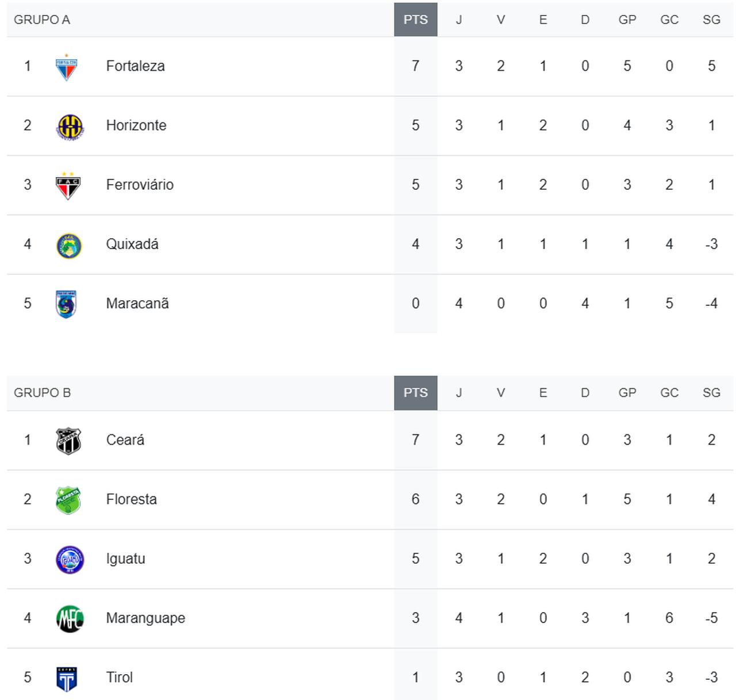Click the SG column header in Grupo A
The image size is (736, 700).
[x=711, y=20]
